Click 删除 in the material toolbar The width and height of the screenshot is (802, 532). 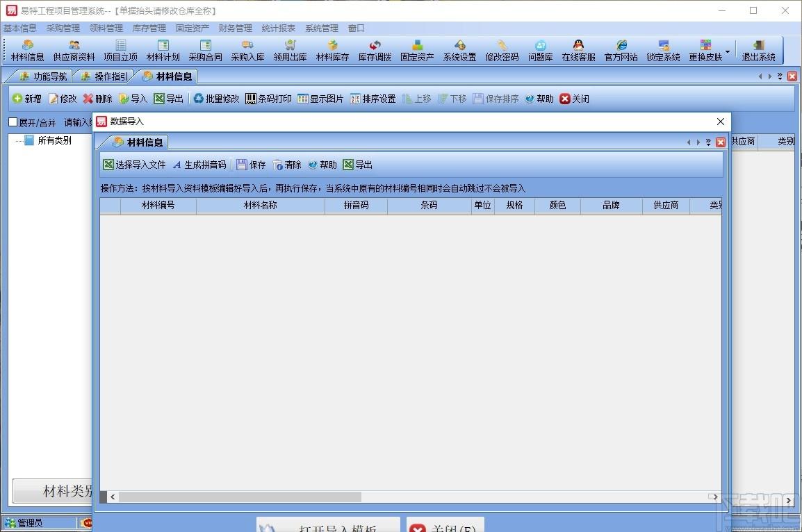point(98,99)
